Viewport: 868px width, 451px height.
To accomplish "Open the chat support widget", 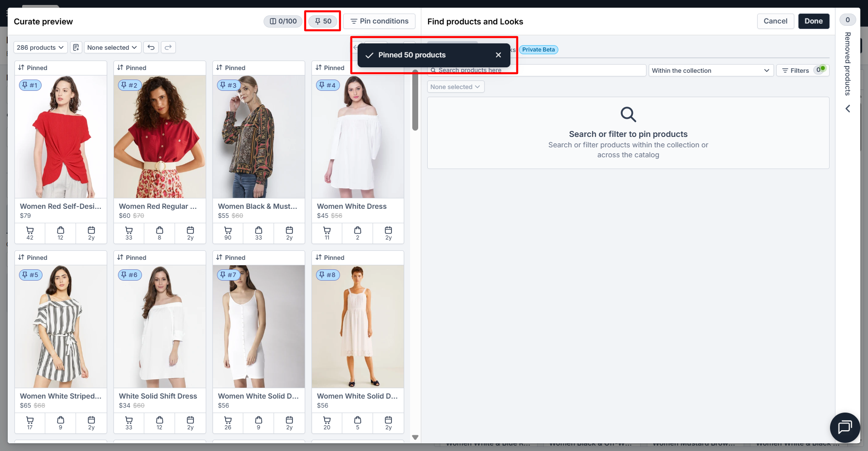I will [x=844, y=427].
